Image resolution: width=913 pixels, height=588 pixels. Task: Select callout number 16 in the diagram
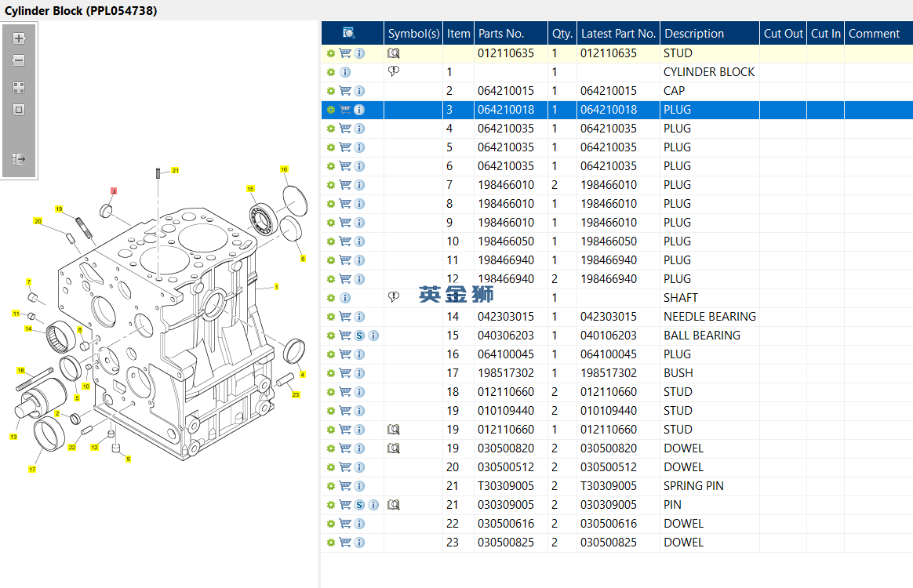[284, 169]
